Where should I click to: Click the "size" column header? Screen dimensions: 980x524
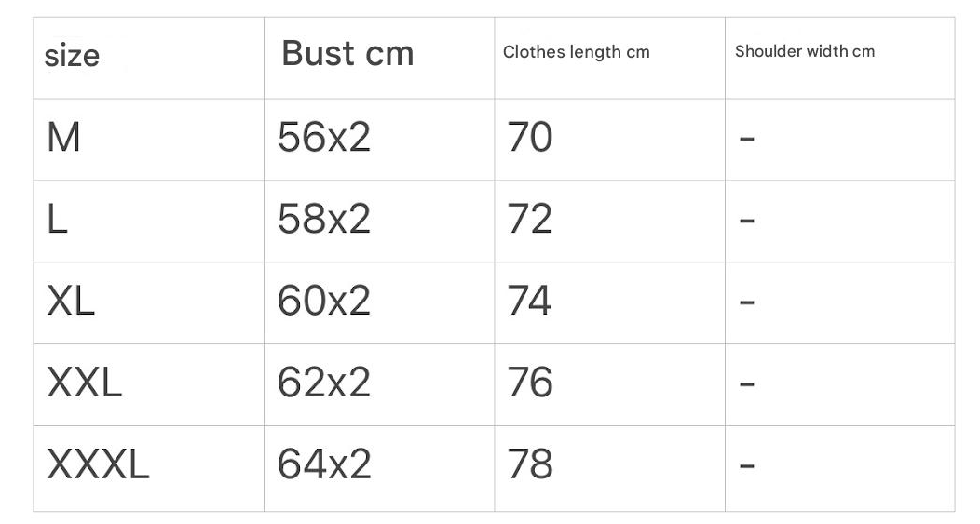tap(72, 56)
